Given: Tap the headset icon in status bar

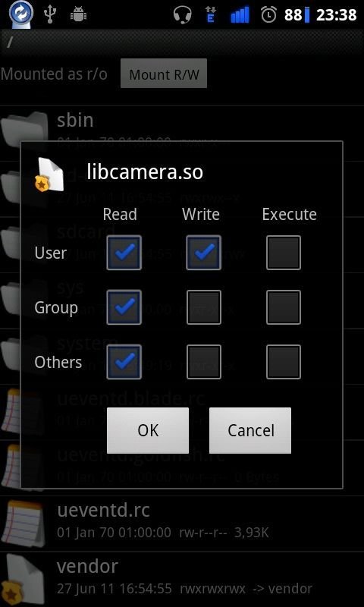Looking at the screenshot, I should point(183,15).
